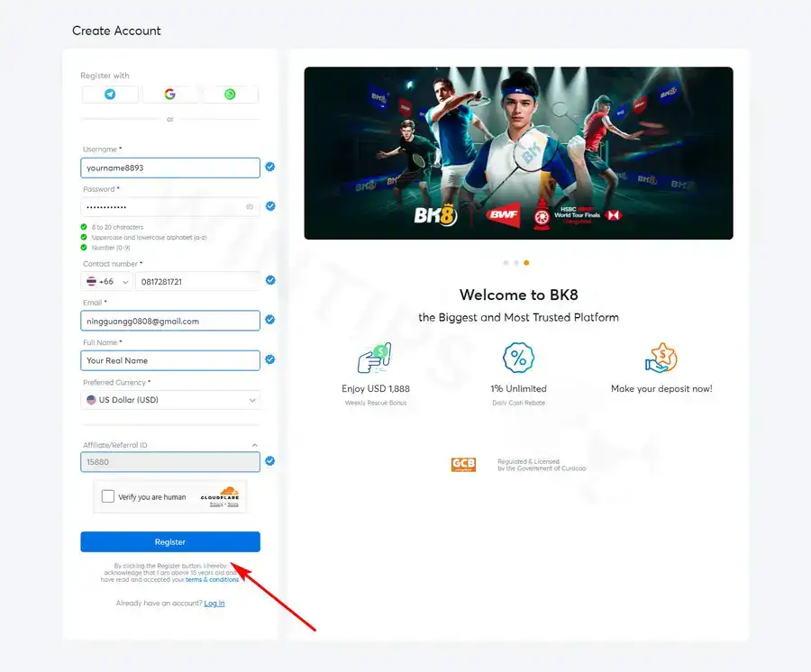
Task: Open the BK8 badminton promo banner
Action: pos(518,153)
